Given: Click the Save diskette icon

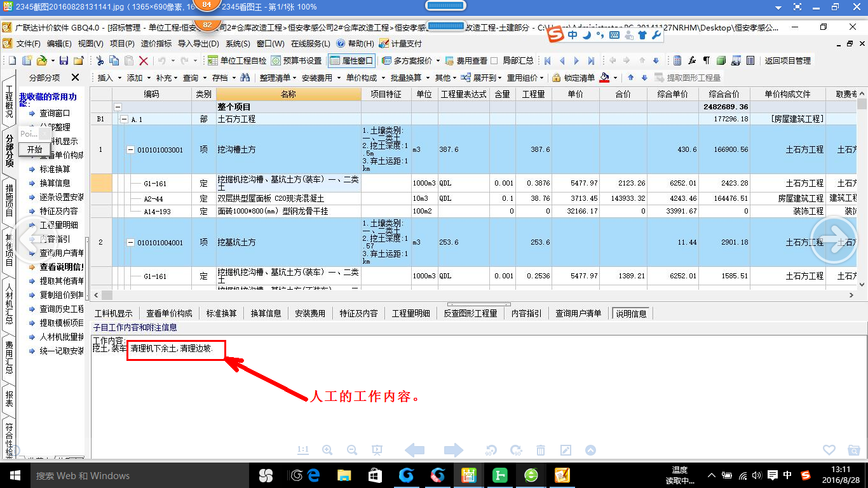Looking at the screenshot, I should 64,60.
